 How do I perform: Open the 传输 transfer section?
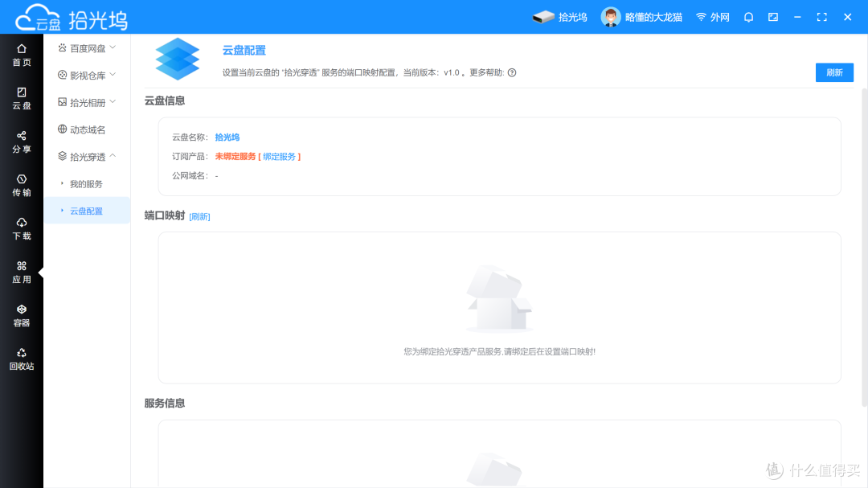click(21, 185)
